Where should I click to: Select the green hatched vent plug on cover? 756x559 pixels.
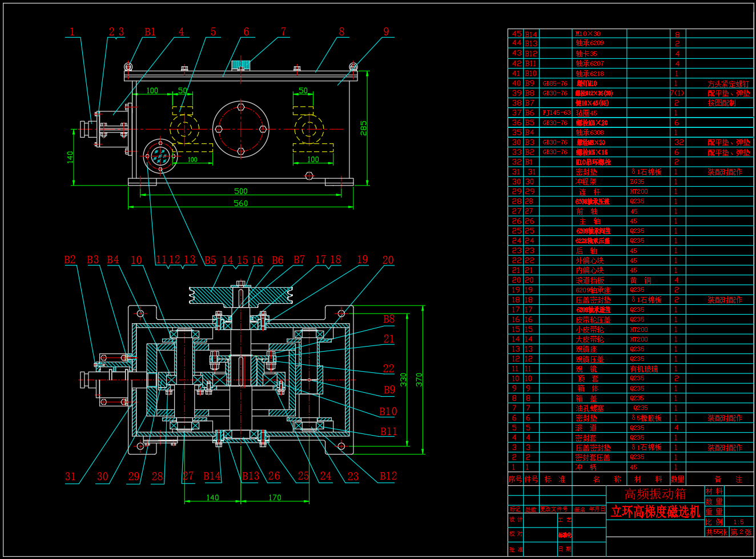pos(241,65)
